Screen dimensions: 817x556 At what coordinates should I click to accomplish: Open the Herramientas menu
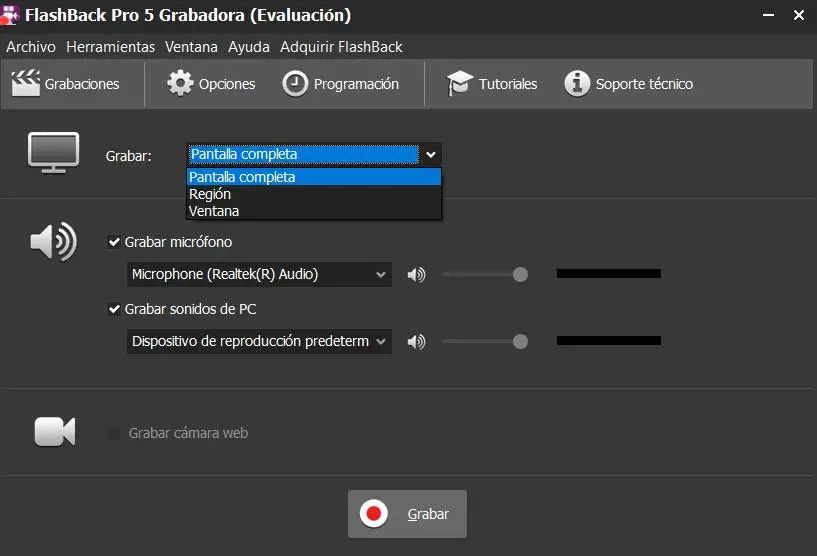[x=110, y=47]
